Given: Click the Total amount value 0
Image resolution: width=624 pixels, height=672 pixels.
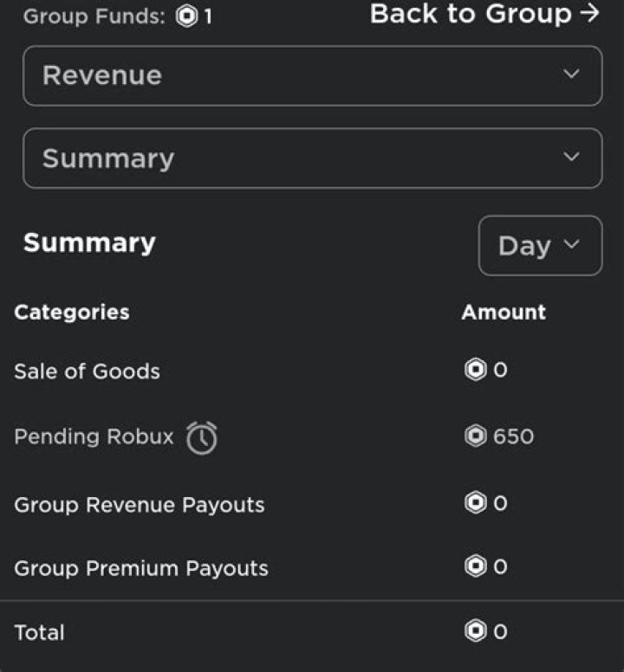Looking at the screenshot, I should [x=500, y=631].
